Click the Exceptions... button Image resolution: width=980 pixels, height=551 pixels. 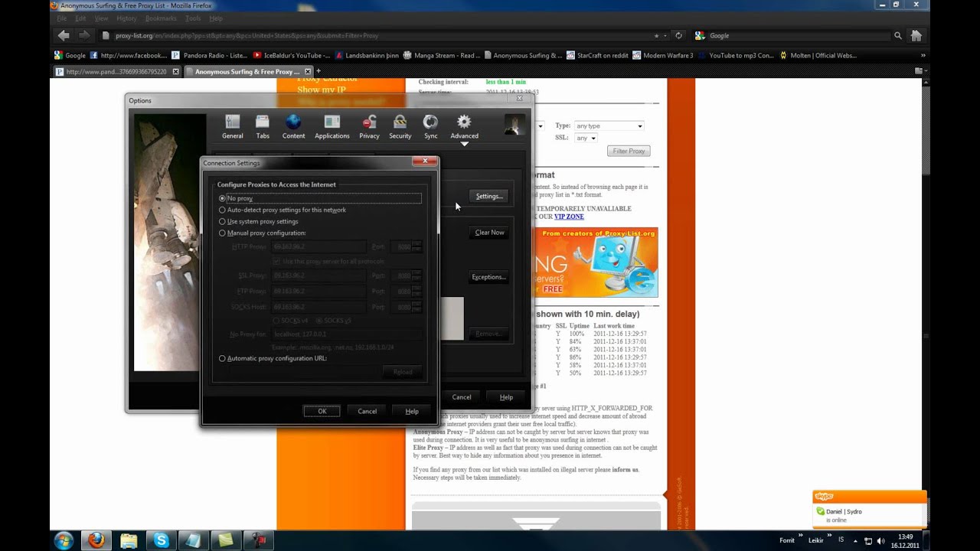click(x=488, y=276)
